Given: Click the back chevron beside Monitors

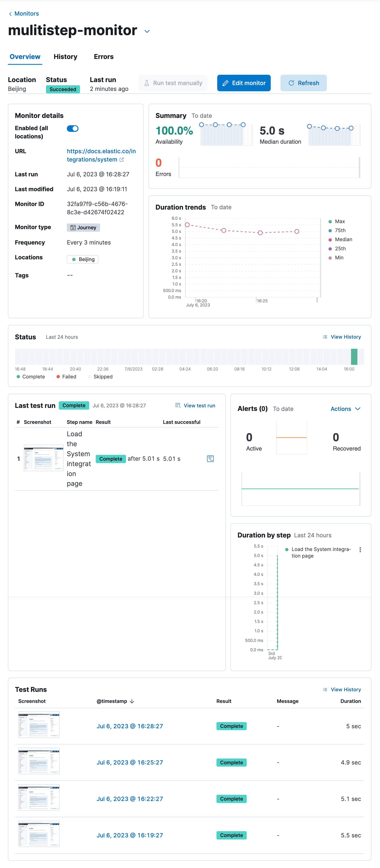Looking at the screenshot, I should tap(11, 14).
